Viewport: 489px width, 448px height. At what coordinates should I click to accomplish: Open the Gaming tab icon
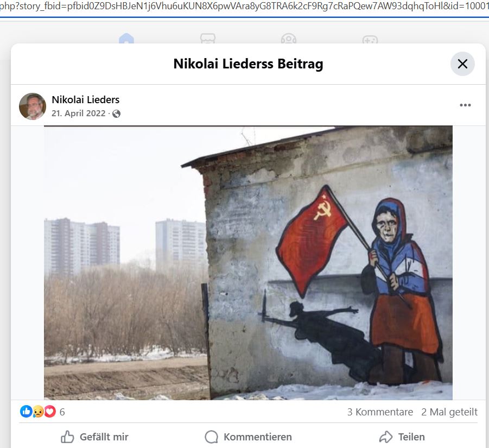370,39
